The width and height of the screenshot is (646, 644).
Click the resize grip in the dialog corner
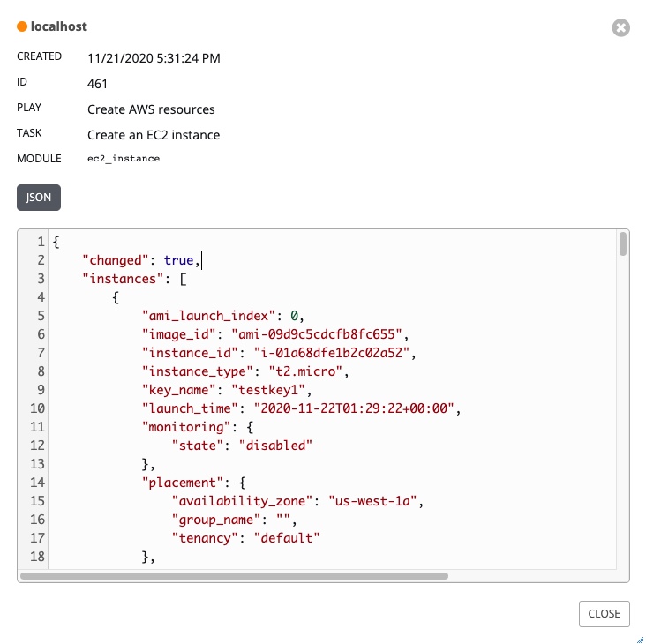point(638,637)
